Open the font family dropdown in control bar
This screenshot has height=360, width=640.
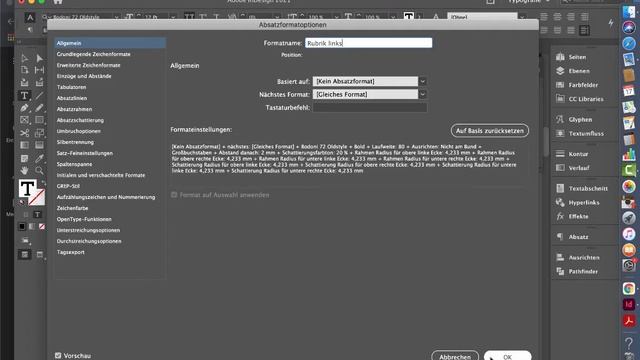(x=116, y=18)
